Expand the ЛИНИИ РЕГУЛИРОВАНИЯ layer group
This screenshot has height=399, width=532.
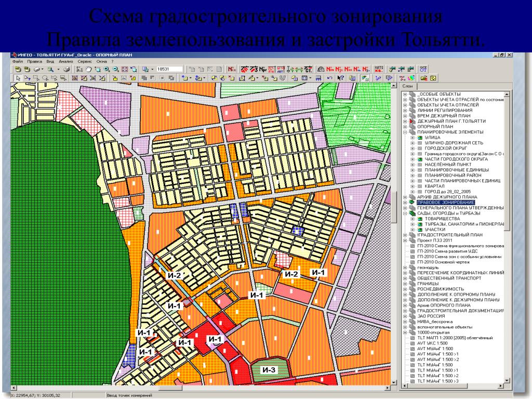click(x=405, y=110)
